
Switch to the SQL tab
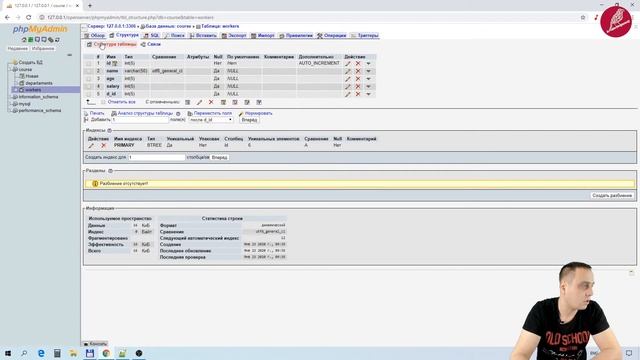pos(151,36)
